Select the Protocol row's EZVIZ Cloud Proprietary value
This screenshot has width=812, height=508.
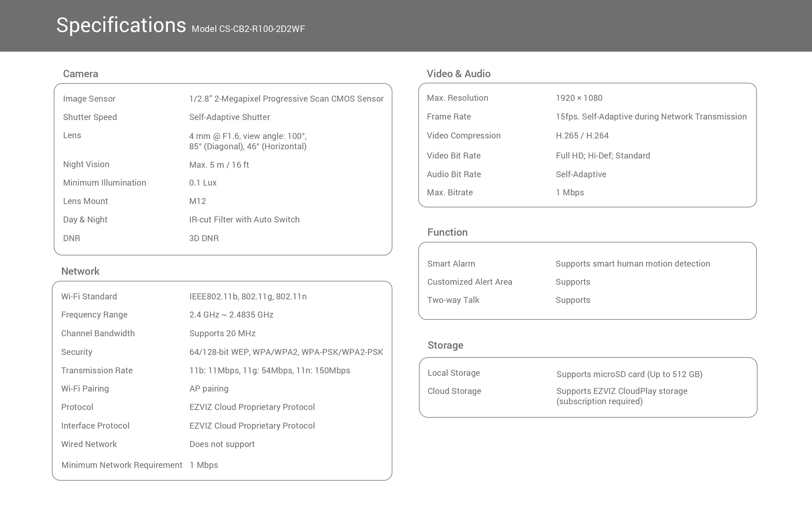pos(252,407)
